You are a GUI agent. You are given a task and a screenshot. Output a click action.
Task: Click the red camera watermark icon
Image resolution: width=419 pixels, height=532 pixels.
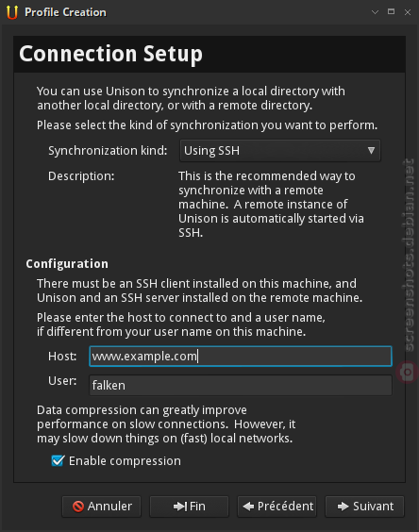point(408,373)
